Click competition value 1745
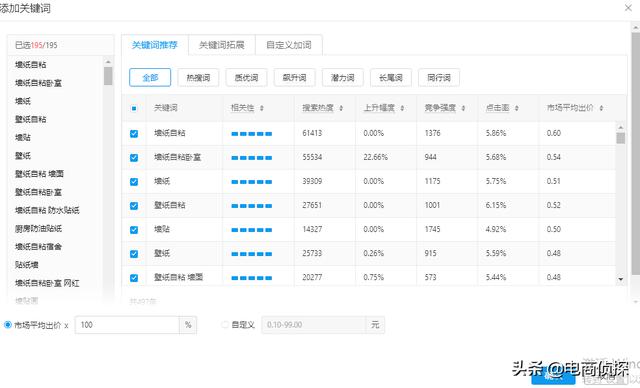640x388 pixels. tap(432, 229)
